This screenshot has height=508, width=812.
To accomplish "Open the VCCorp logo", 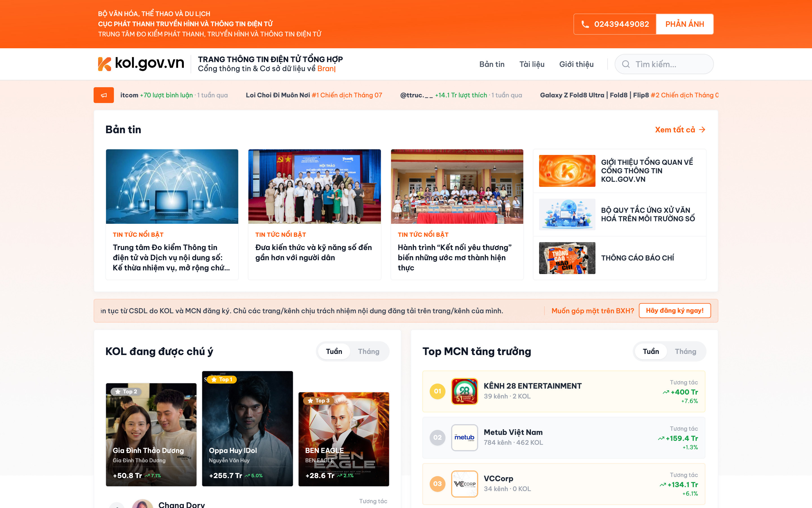I will [x=464, y=484].
